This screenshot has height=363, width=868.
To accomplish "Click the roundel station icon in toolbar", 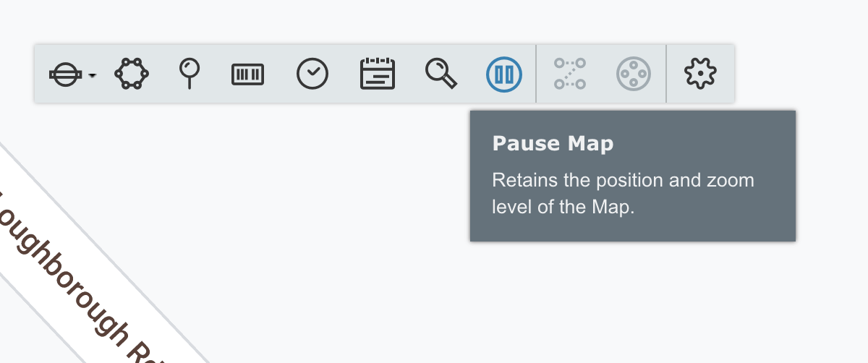I will pos(65,74).
